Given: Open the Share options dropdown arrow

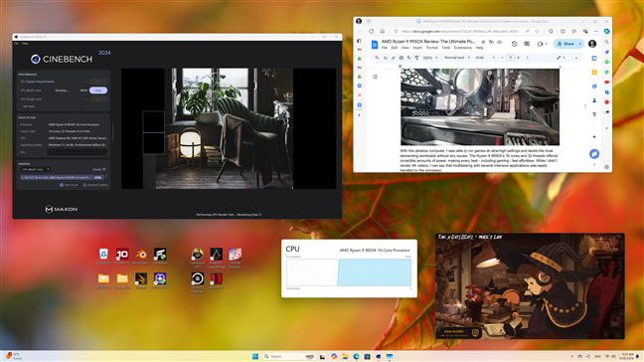Looking at the screenshot, I should tap(580, 44).
